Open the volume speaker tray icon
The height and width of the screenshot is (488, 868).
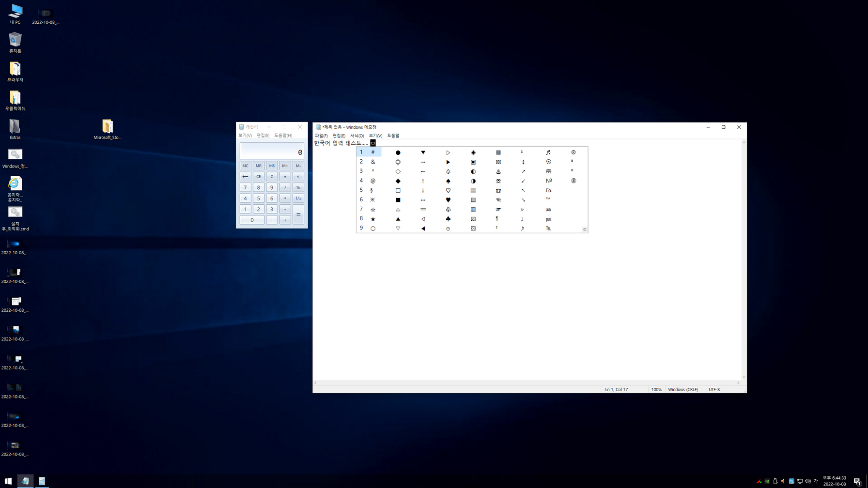click(x=807, y=481)
